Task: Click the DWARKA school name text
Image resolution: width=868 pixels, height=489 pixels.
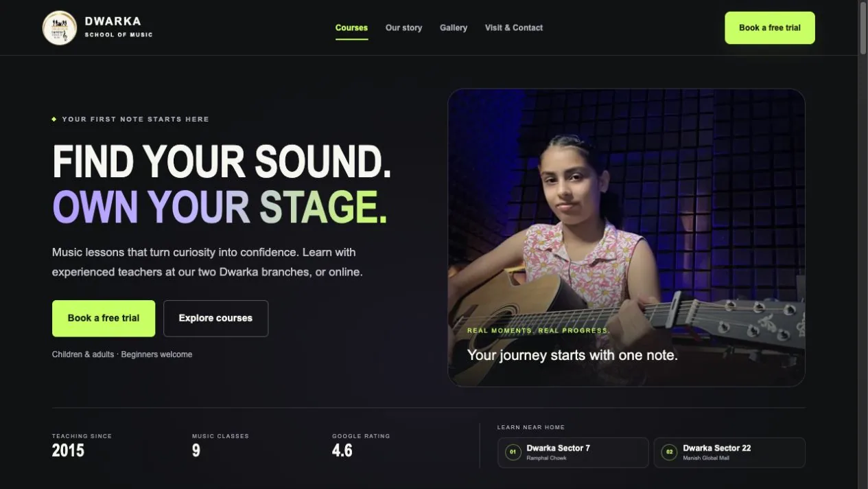Action: pyautogui.click(x=113, y=21)
